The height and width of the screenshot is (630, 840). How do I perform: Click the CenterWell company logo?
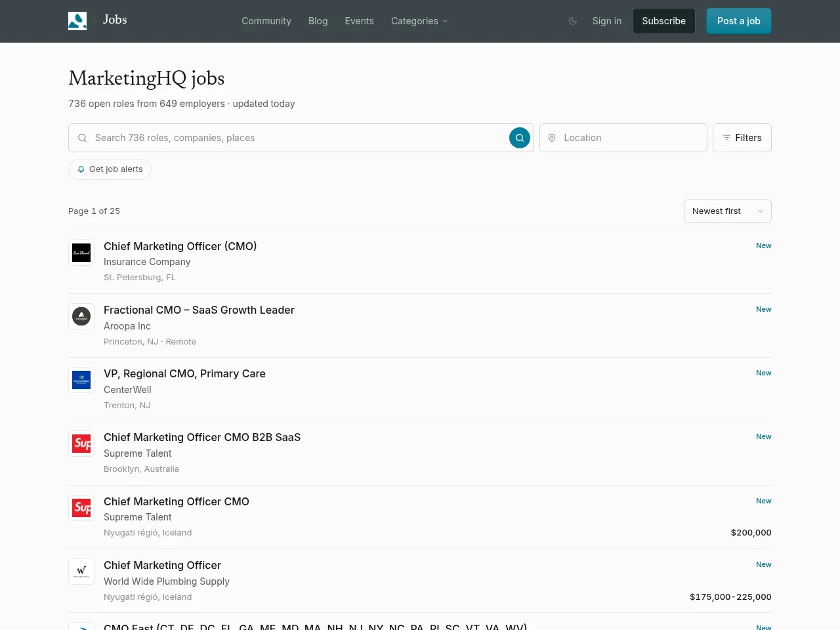pyautogui.click(x=81, y=380)
